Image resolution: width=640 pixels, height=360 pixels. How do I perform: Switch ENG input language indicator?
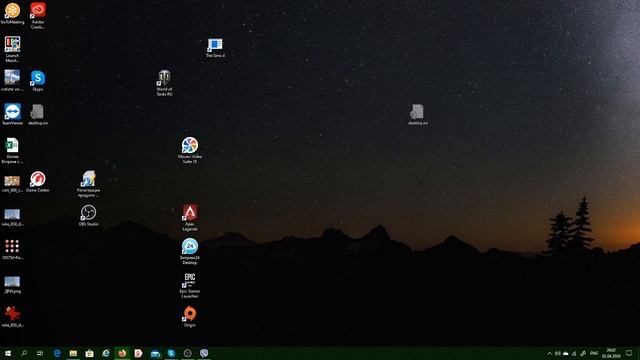click(594, 353)
